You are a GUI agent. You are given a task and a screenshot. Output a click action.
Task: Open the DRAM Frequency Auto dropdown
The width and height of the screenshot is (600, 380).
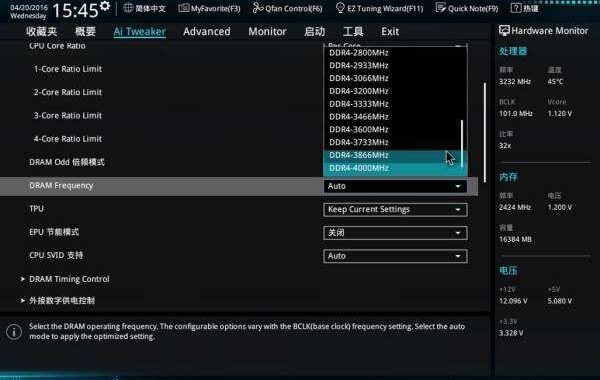point(395,186)
